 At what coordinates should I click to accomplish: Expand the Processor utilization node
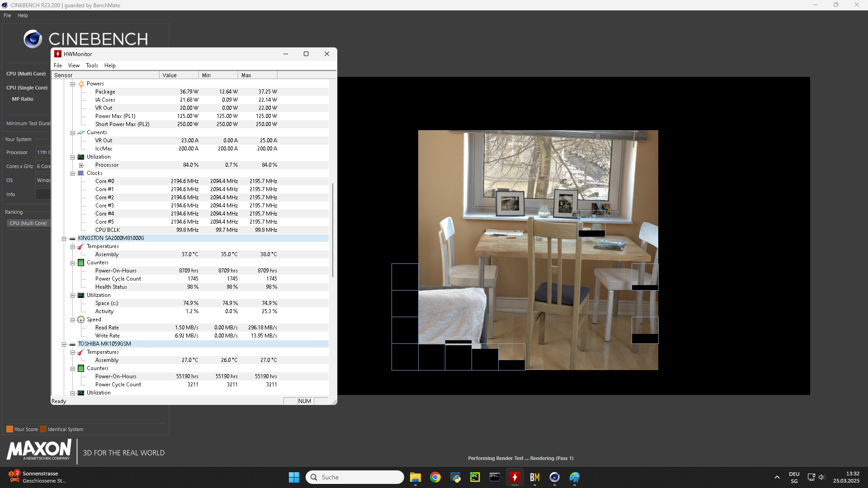[81, 165]
